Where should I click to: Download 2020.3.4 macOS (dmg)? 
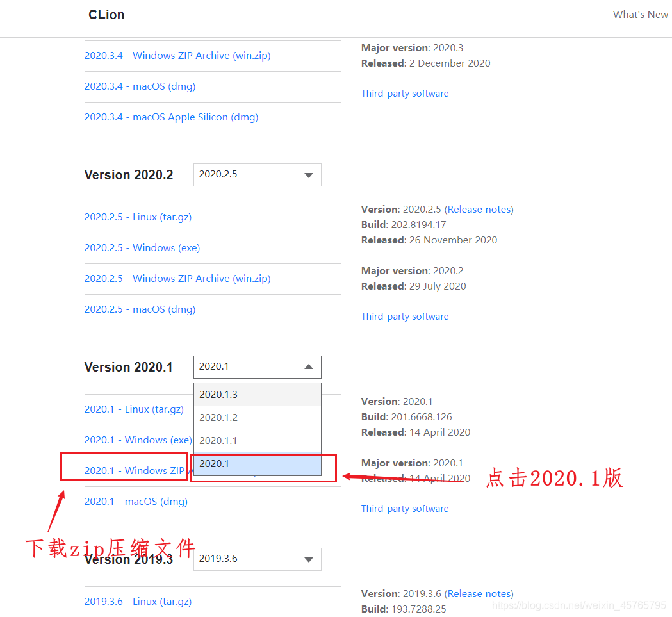[140, 86]
